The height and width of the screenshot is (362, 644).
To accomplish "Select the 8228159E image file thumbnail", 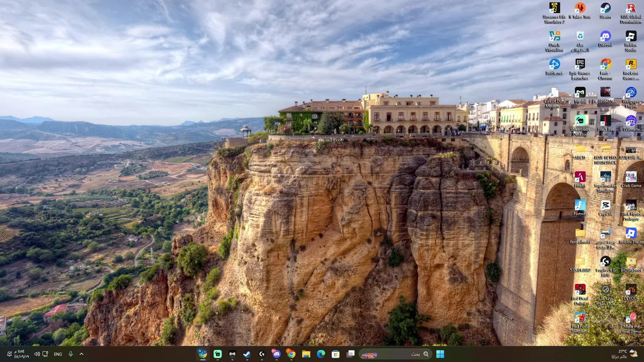I will coord(631,152).
